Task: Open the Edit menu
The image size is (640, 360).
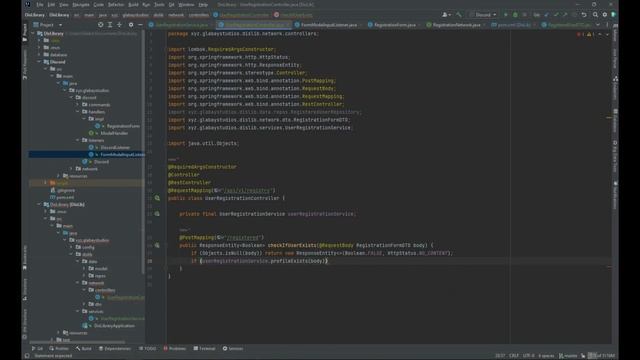Action: click(x=51, y=4)
